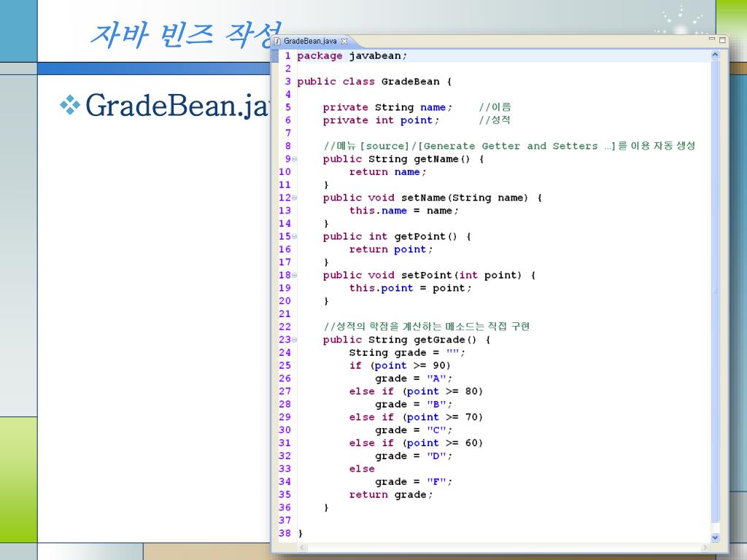Click 'String grade = "";' on line 24
Screen dimensions: 747x560
tap(407, 353)
